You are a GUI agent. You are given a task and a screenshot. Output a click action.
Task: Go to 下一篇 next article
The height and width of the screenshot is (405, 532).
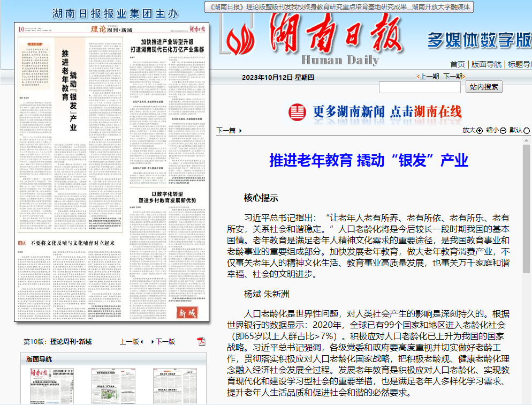229,130
